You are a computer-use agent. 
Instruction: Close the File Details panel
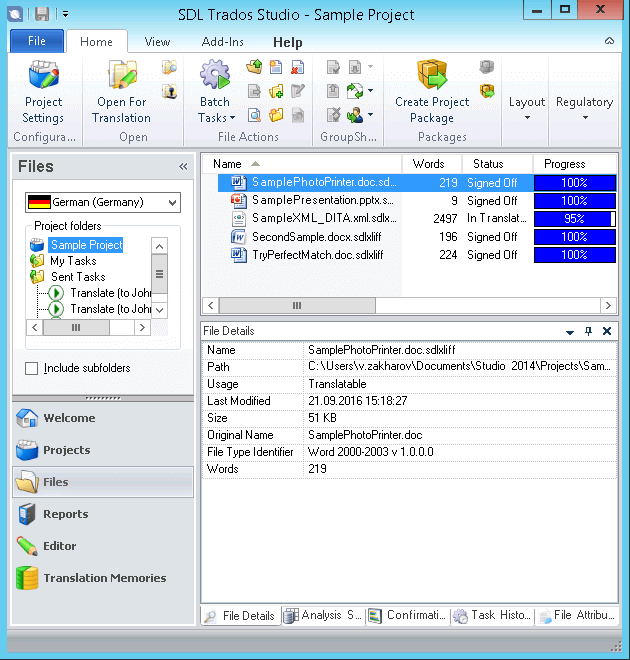pos(607,331)
